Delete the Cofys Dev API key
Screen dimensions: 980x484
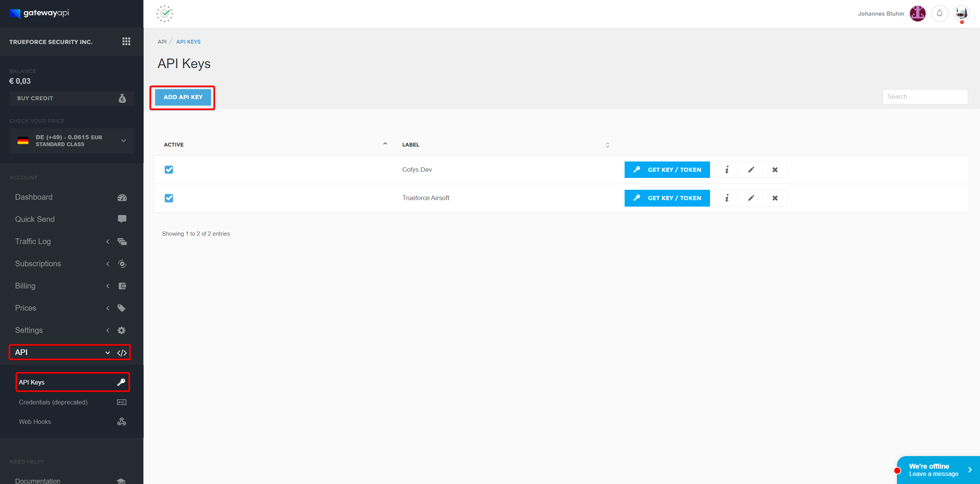775,169
